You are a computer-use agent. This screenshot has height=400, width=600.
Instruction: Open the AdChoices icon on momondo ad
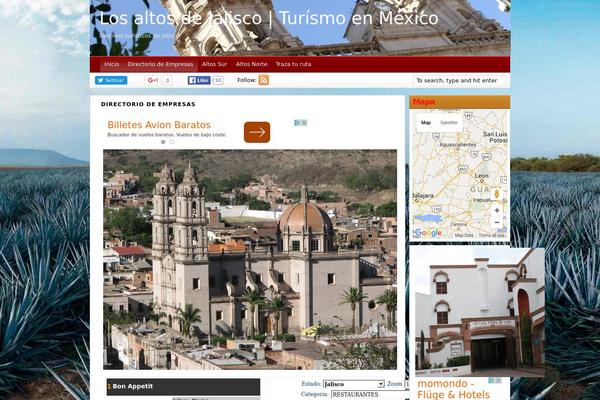(x=494, y=380)
